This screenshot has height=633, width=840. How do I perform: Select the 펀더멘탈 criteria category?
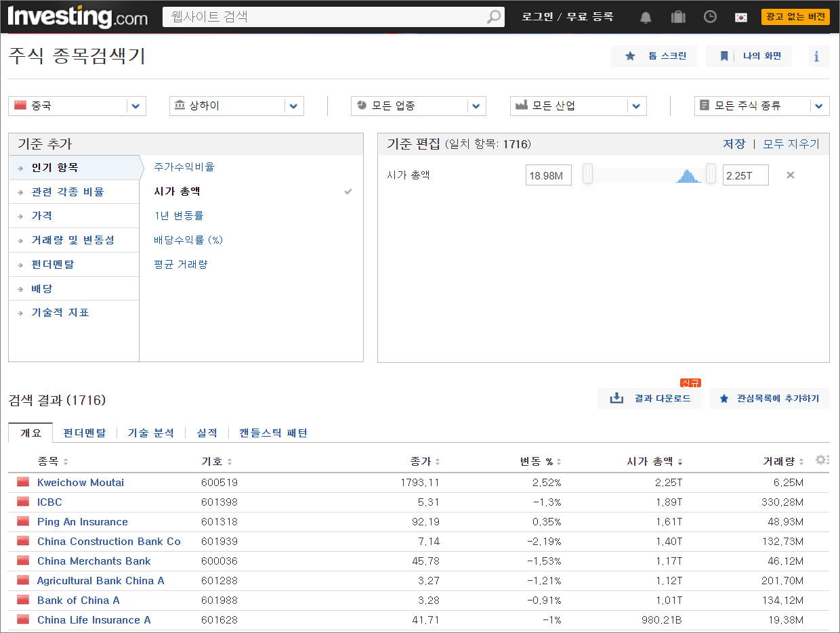tap(74, 265)
